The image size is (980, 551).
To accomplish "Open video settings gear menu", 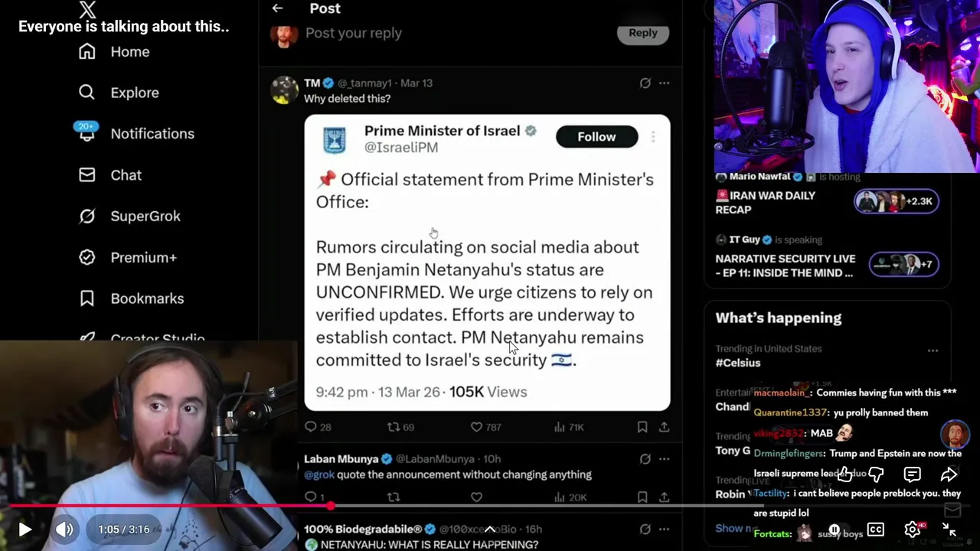I will 913,530.
